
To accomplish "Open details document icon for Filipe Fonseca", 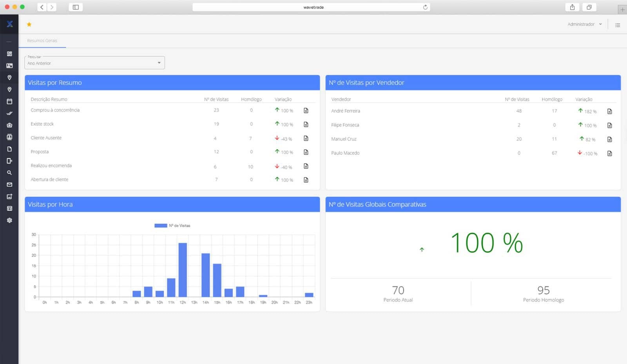I will pyautogui.click(x=609, y=125).
